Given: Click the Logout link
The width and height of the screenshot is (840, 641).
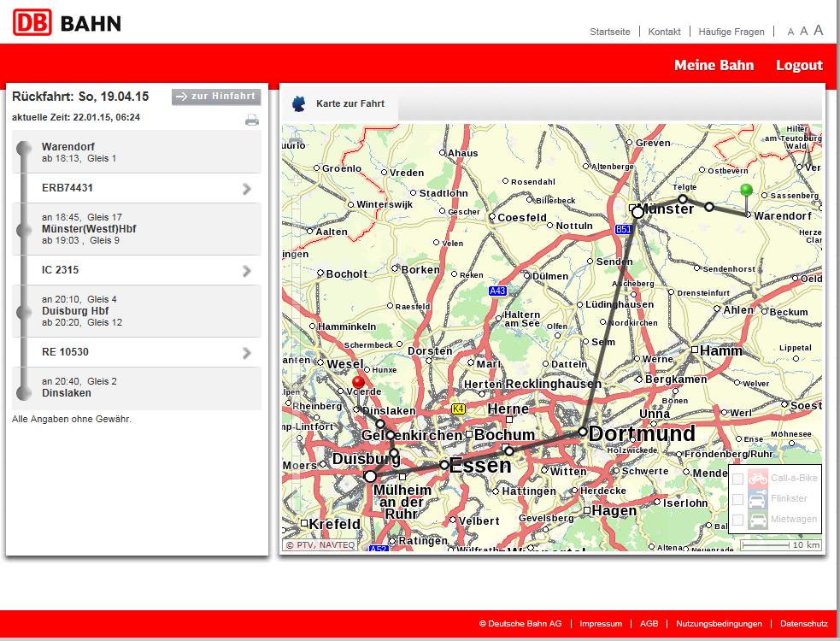Looking at the screenshot, I should point(799,65).
